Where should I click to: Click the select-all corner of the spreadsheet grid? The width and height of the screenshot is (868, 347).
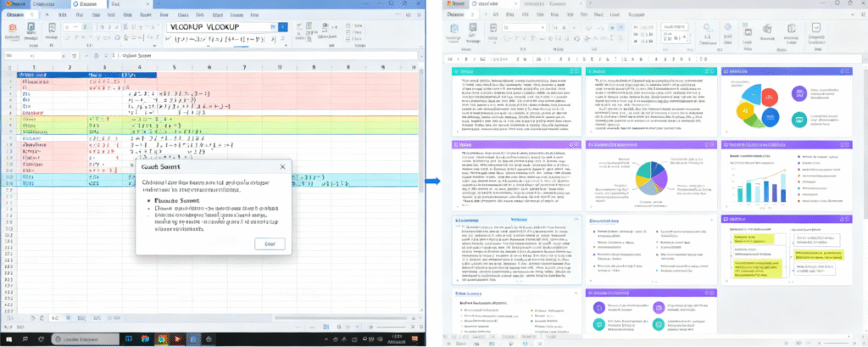tap(8, 65)
